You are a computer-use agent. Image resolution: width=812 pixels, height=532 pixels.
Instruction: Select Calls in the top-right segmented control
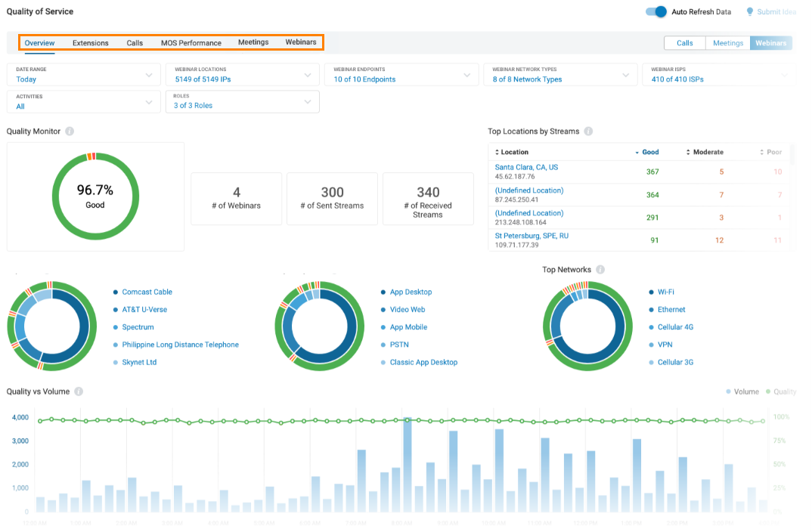click(684, 43)
